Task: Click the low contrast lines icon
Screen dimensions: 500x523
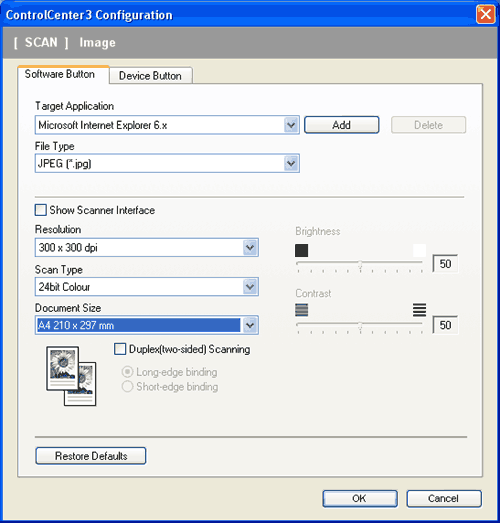Action: (x=302, y=310)
